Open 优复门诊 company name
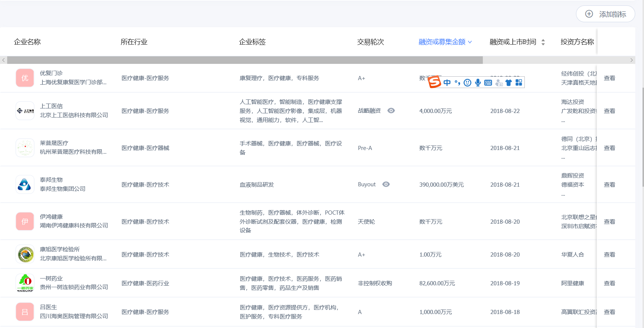Screen dimensions: 644x328 tap(51, 73)
